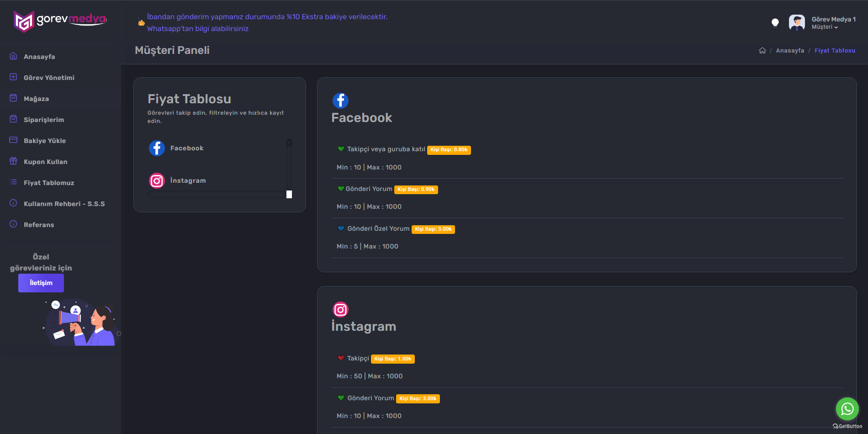
Task: Toggle dark mode with lightbulb icon
Action: [x=775, y=22]
